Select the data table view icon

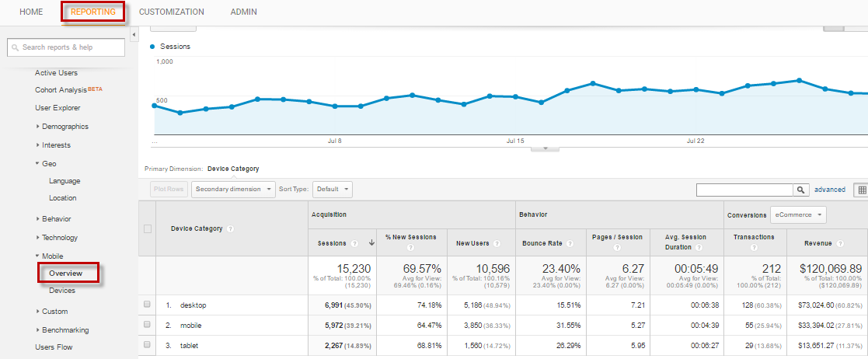(861, 190)
